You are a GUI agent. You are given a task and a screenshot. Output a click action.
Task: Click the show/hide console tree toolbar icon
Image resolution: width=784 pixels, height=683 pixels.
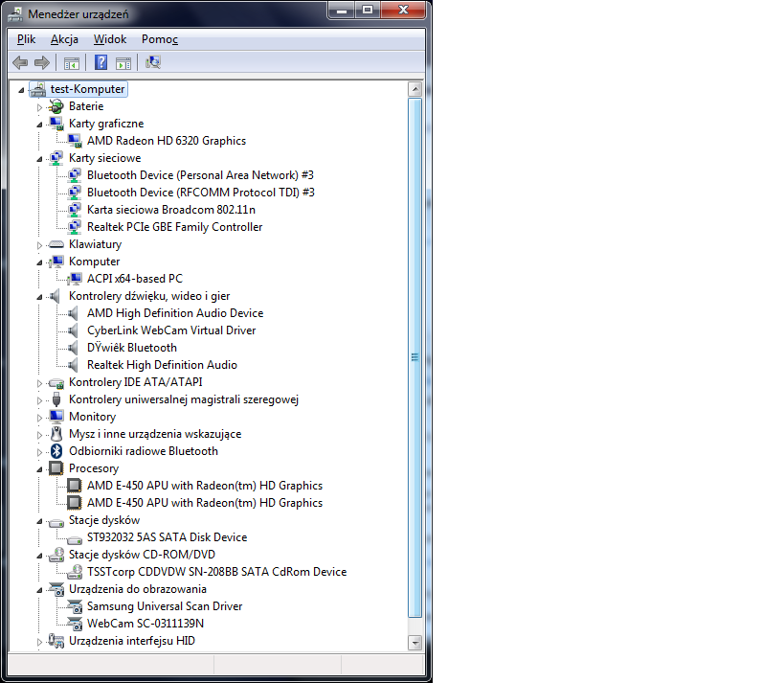[x=72, y=63]
